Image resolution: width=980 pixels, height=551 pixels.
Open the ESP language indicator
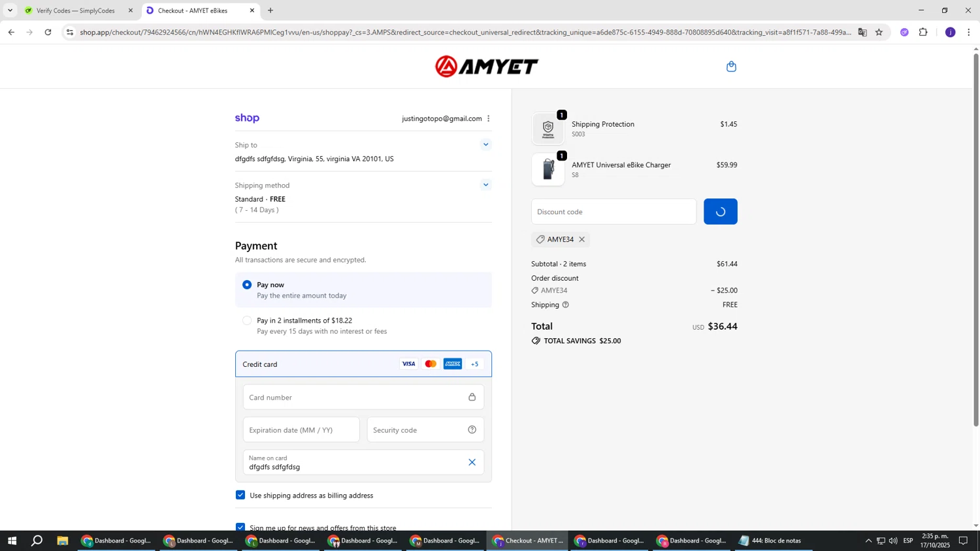(x=908, y=541)
